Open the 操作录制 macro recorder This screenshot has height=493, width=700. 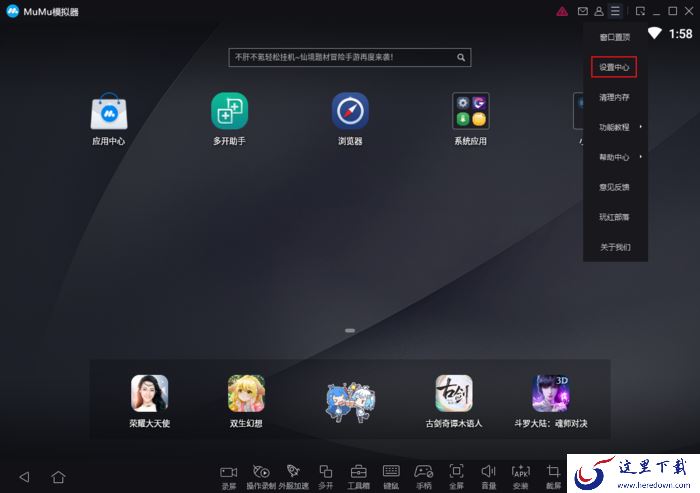point(261,477)
